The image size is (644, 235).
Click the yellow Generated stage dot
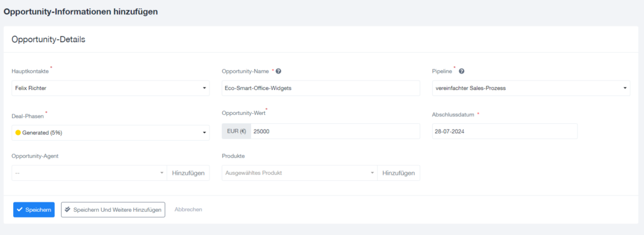[18, 133]
